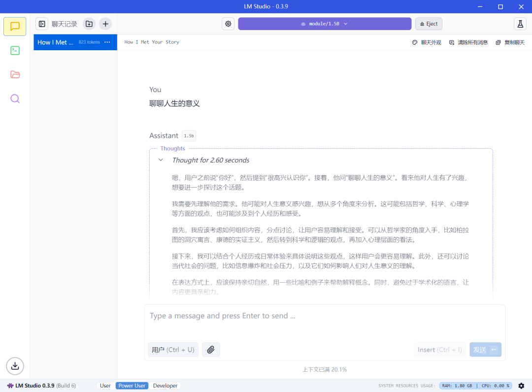Collapse the Thought for 2.60 seconds section
This screenshot has height=392, width=532.
[x=161, y=160]
